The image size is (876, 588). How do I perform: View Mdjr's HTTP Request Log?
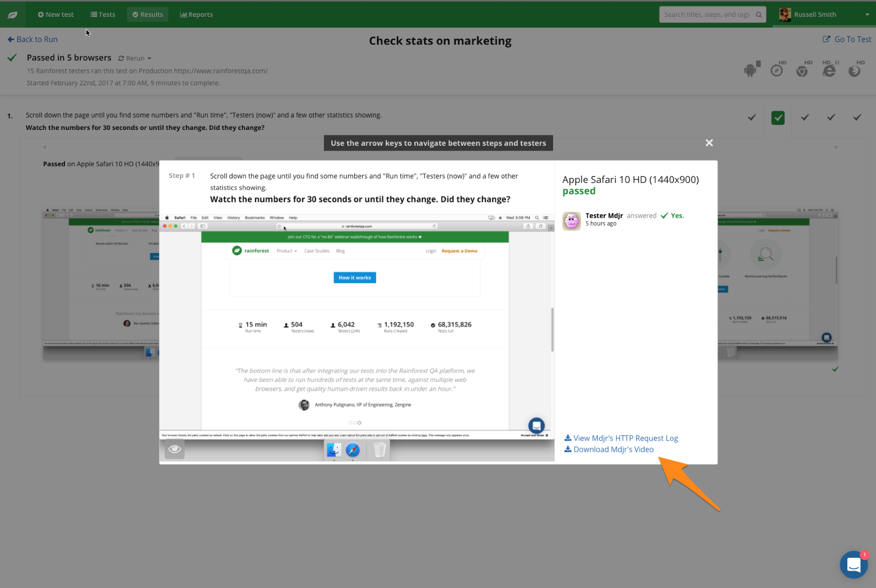tap(621, 438)
